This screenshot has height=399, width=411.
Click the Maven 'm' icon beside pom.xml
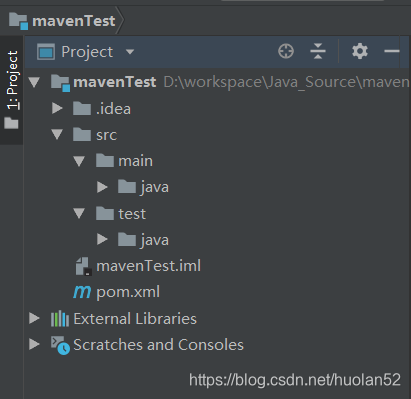(82, 292)
